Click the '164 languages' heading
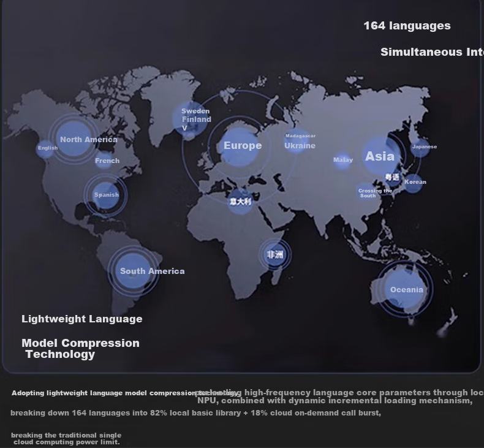The height and width of the screenshot is (448, 484). coord(407,26)
